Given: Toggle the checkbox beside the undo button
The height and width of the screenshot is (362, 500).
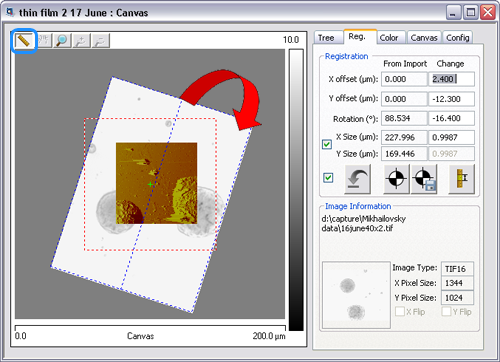Looking at the screenshot, I should [328, 178].
